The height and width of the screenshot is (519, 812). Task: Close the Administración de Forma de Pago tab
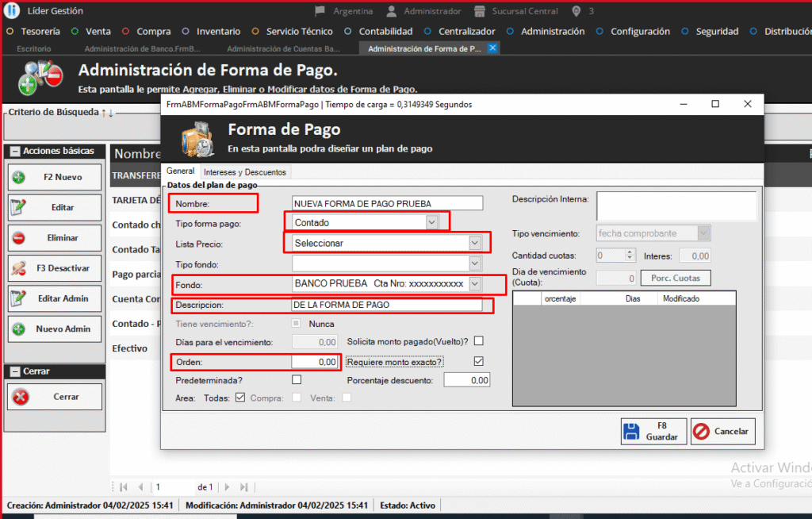click(492, 48)
